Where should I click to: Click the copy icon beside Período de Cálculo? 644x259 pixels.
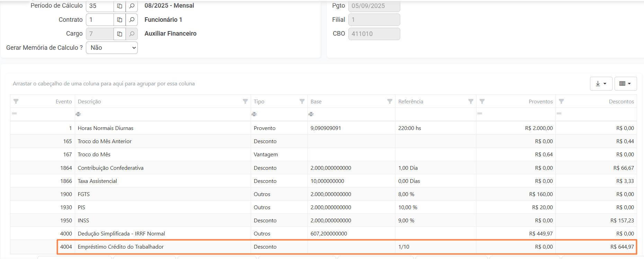coord(119,6)
